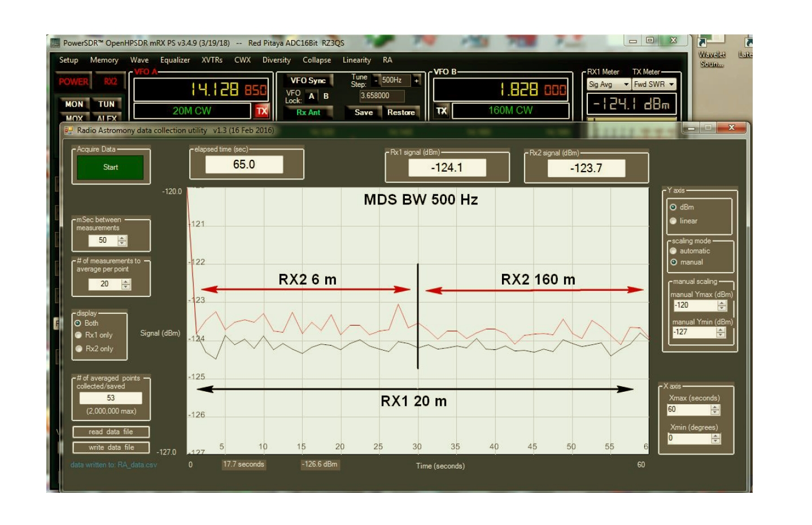The image size is (812, 525).
Task: Toggle VFO Lock A
Action: tap(311, 96)
